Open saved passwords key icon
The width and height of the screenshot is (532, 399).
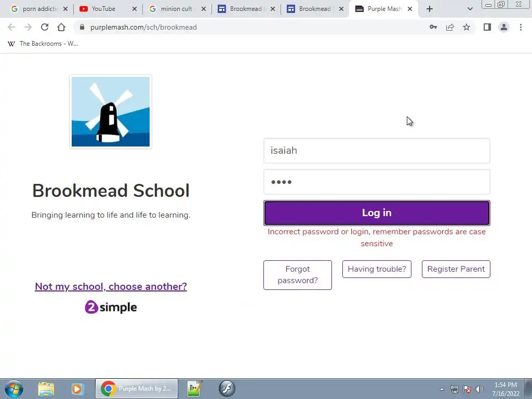(x=433, y=27)
